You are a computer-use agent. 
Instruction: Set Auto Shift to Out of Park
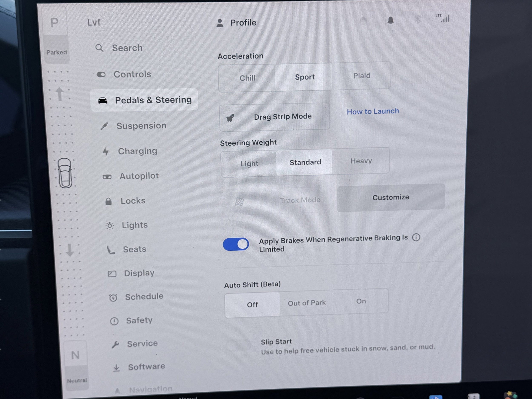[x=307, y=303]
